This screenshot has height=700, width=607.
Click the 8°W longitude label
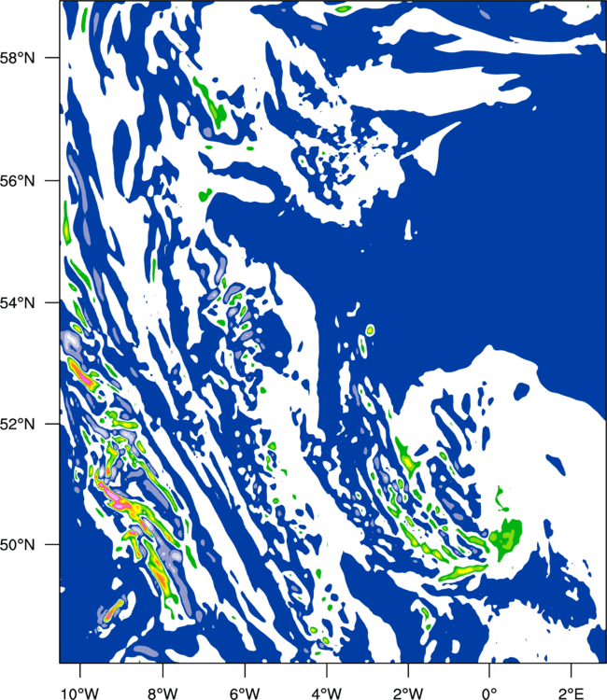162,693
